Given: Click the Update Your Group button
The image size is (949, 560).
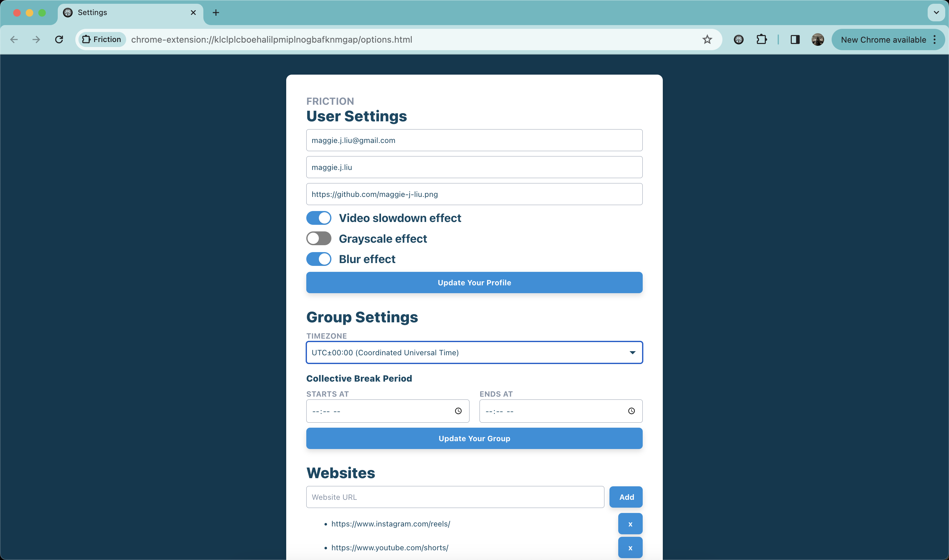Looking at the screenshot, I should point(474,438).
